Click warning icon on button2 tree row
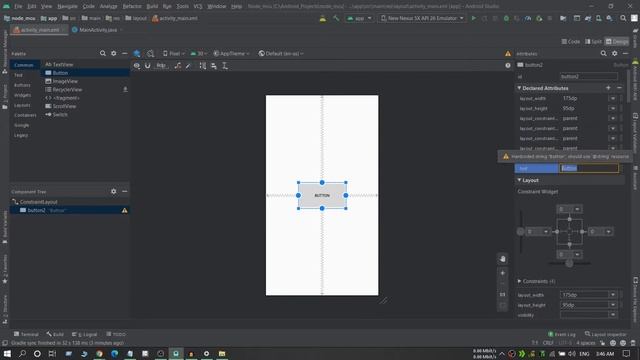This screenshot has width=640, height=360. coord(124,211)
